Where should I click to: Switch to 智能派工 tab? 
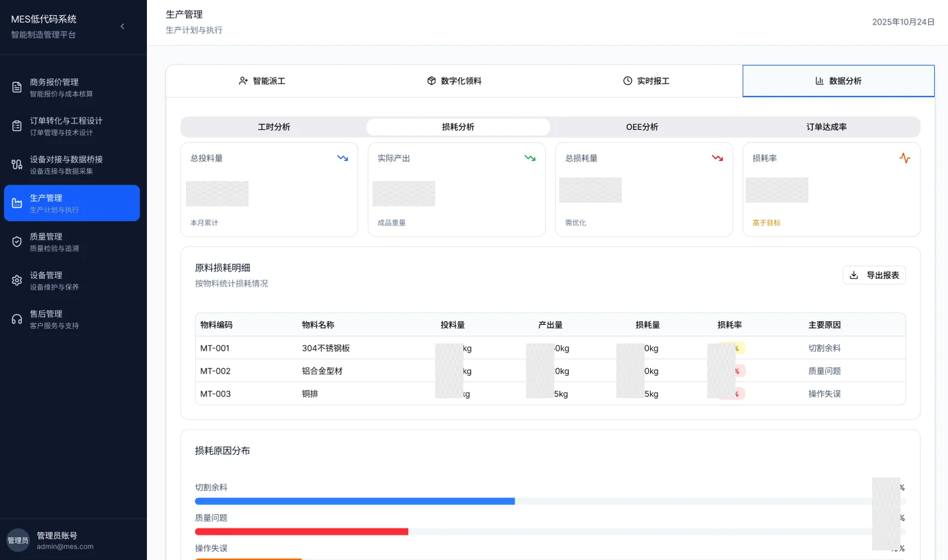pos(262,81)
